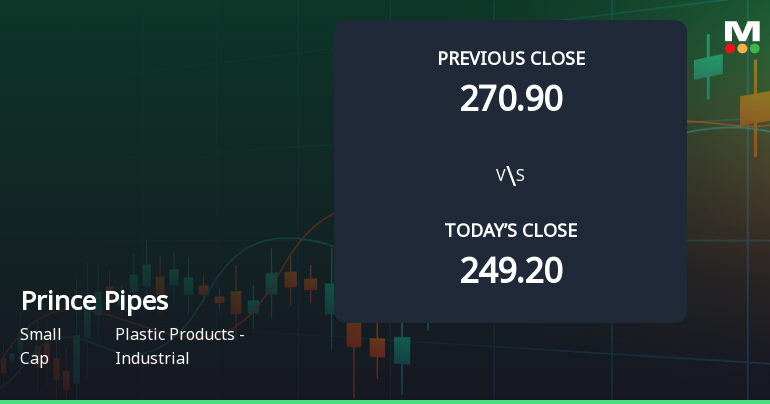Click the V\S separator text
The image size is (770, 404).
pos(511,176)
